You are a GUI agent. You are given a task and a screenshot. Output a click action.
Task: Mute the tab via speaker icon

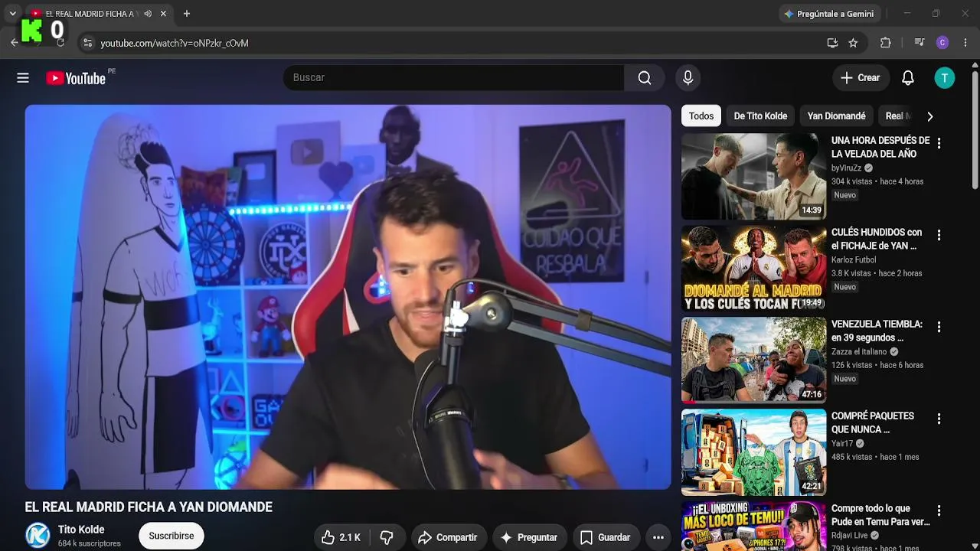[x=148, y=14]
